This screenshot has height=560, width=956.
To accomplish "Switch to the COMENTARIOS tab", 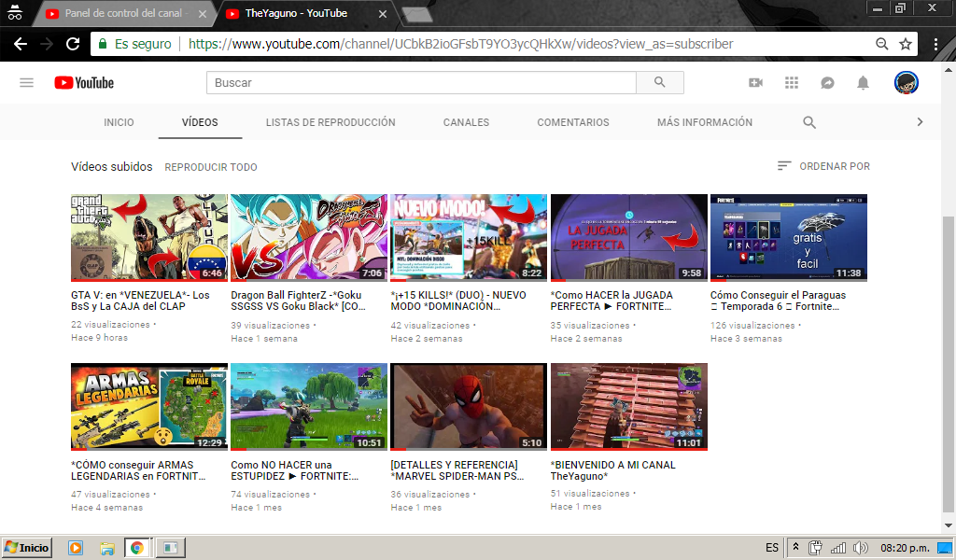I will pyautogui.click(x=573, y=122).
